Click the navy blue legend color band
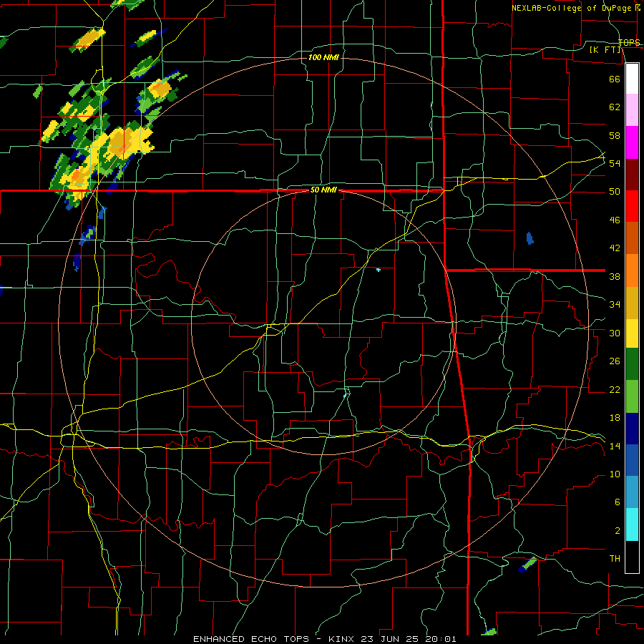 (x=632, y=429)
